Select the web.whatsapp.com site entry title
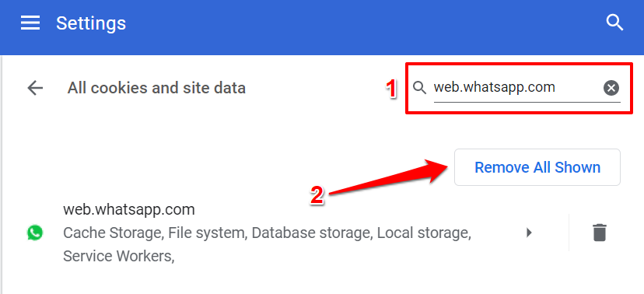Viewport: 644px width, 294px height. 129,210
